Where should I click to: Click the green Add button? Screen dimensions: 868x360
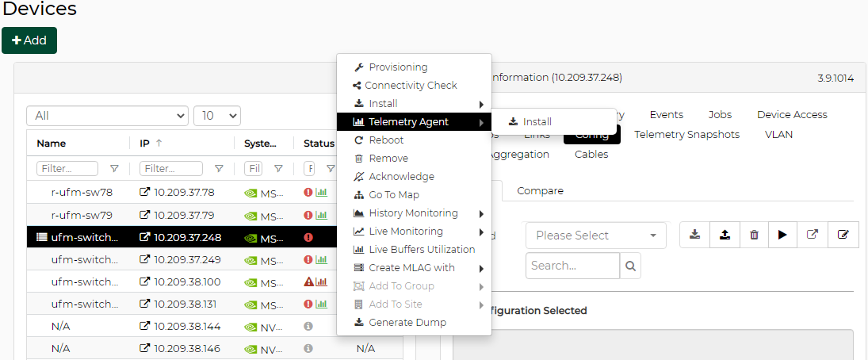(29, 40)
